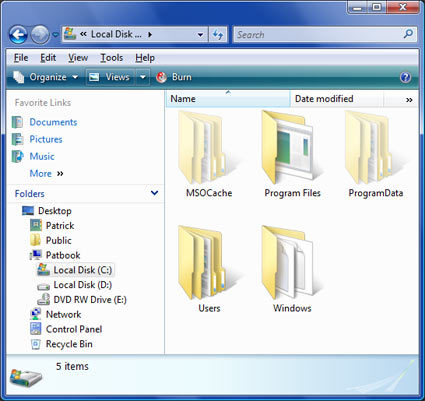Screen dimensions: 425x401
Task: Open the Organize dropdown
Action: coord(46,77)
